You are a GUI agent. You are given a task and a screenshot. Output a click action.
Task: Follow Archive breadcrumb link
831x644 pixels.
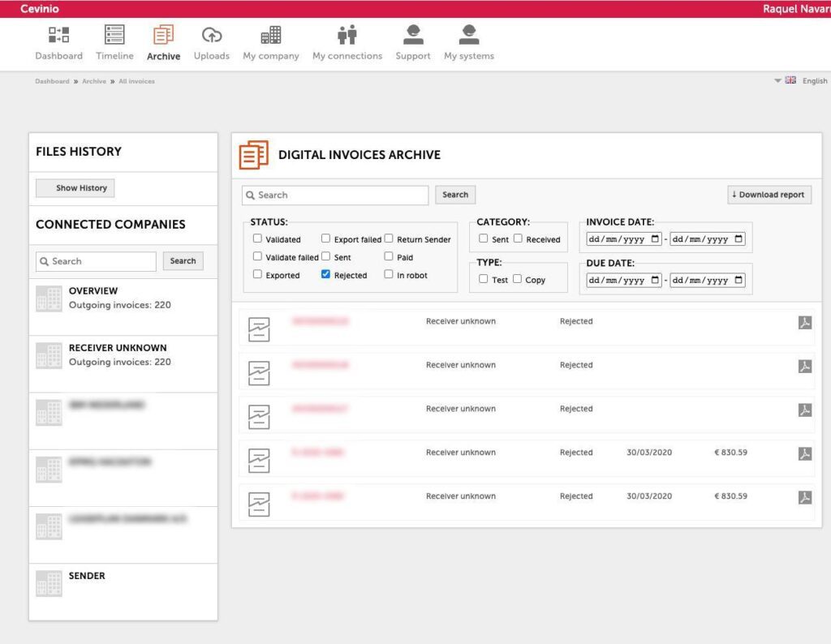click(x=94, y=81)
